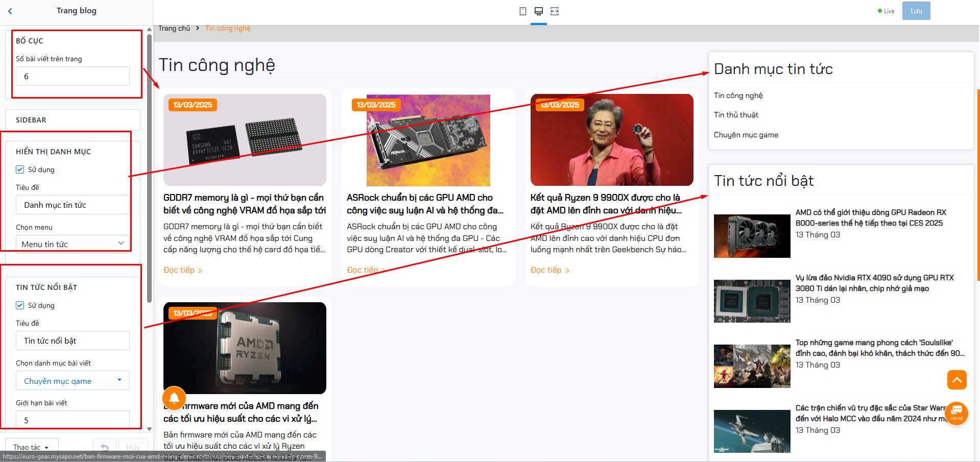Click the orange notification bell icon

click(174, 398)
